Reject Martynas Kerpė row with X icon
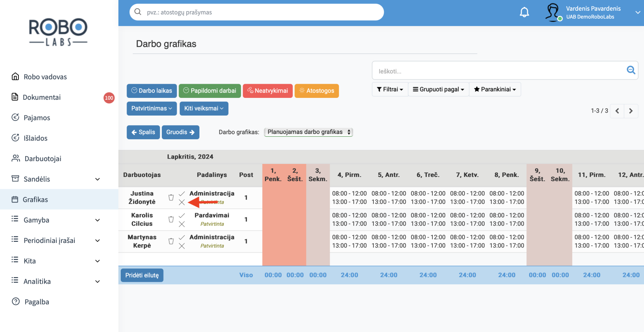Viewport: 644px width, 332px height. (x=182, y=246)
